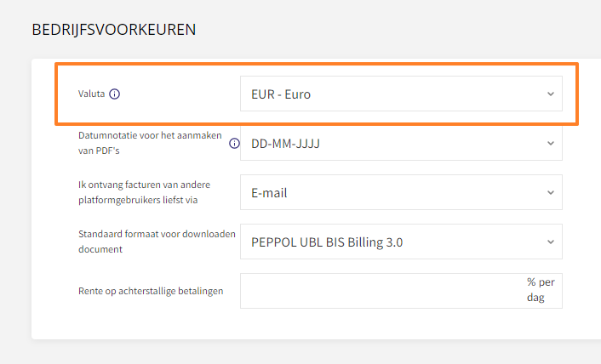
Task: Click the BEDRIJFSVOORKEUREN heading
Action: coord(114,30)
